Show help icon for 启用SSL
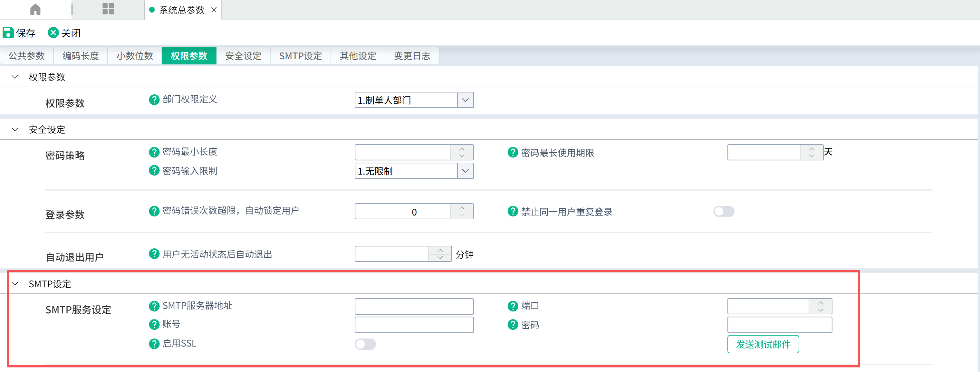This screenshot has height=372, width=980. (154, 344)
